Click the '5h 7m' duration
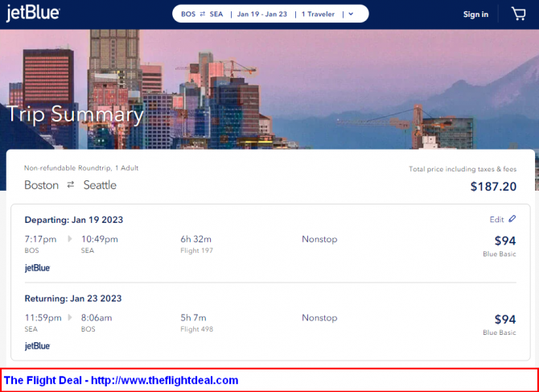 (194, 317)
